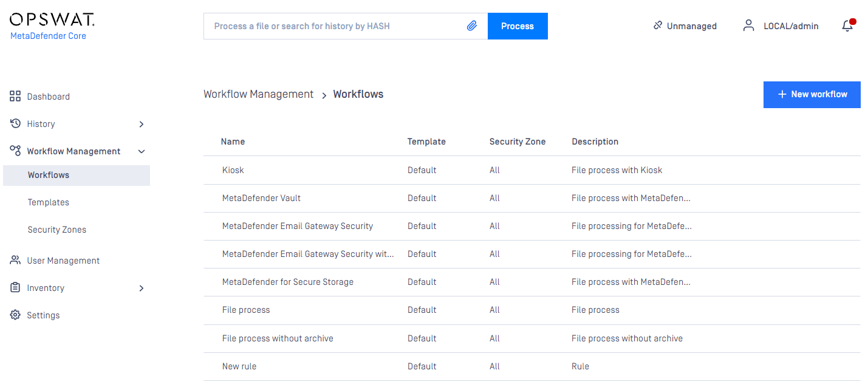Open the Settings menu item

(x=43, y=315)
